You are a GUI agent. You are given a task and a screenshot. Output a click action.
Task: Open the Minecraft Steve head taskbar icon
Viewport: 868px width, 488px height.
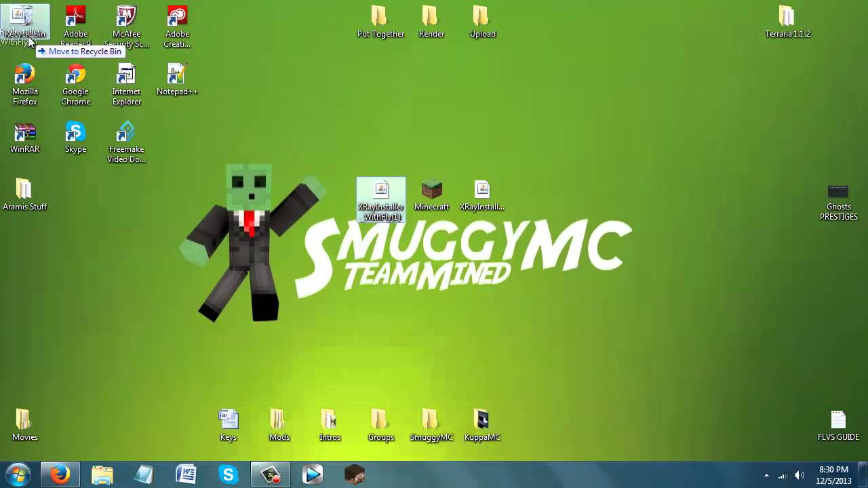[x=355, y=474]
